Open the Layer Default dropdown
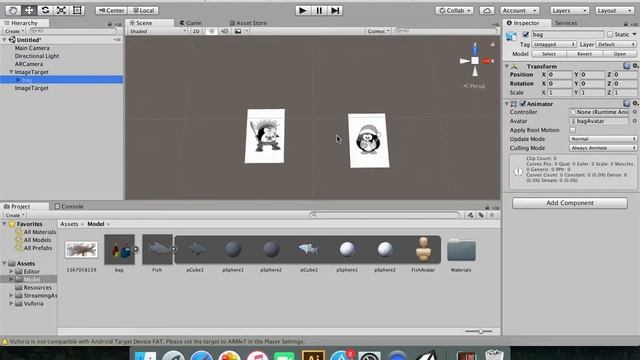Image resolution: width=640 pixels, height=360 pixels. coord(616,44)
